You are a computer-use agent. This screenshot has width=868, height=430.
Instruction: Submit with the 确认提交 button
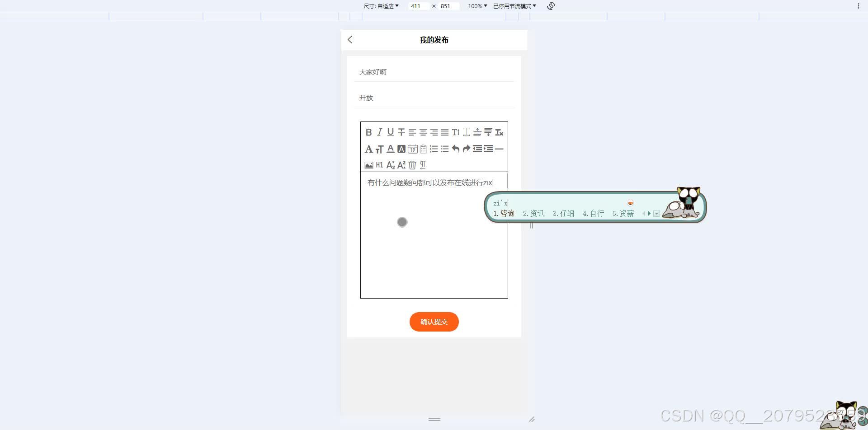point(434,322)
